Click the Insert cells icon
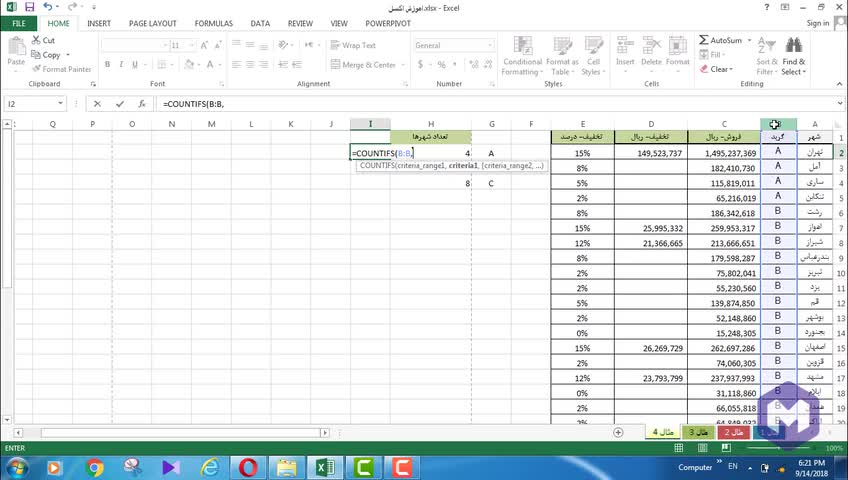The height and width of the screenshot is (480, 848). 625,45
